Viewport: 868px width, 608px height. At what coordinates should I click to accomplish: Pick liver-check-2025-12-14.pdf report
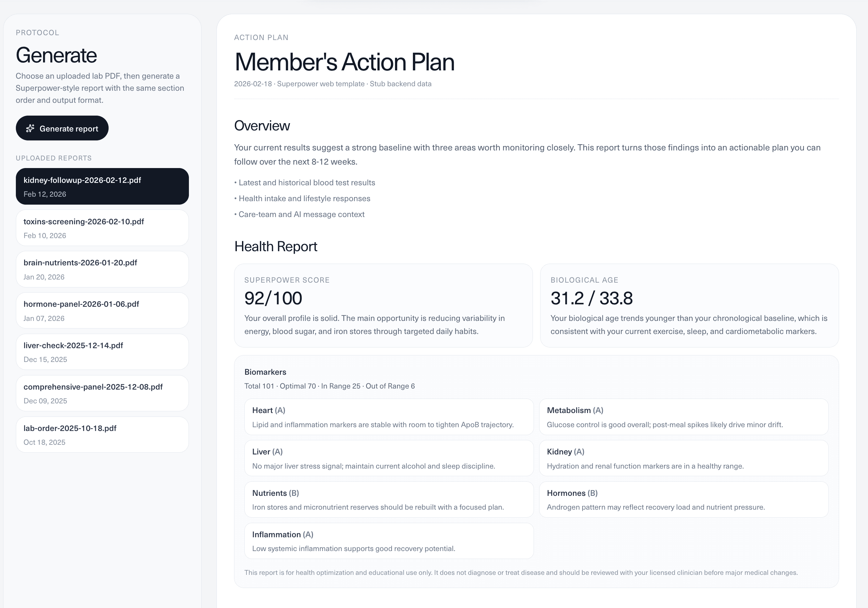102,352
